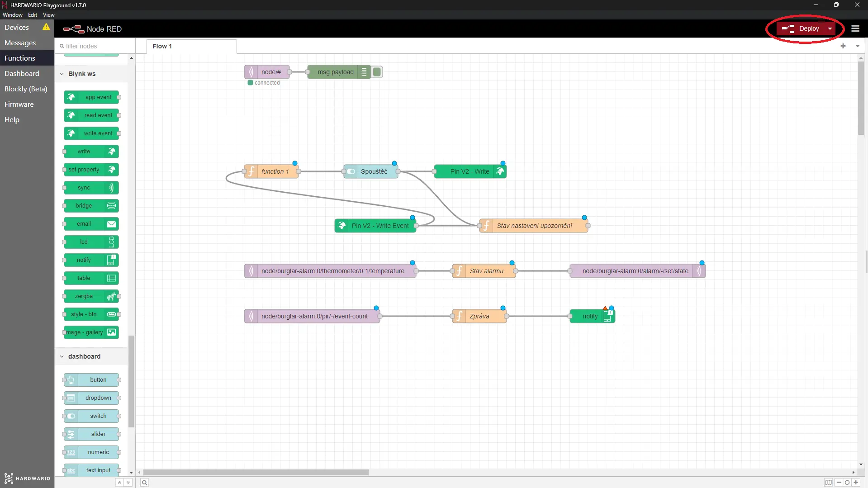Pick the lcd palette node
This screenshot has width=868, height=488.
(91, 242)
